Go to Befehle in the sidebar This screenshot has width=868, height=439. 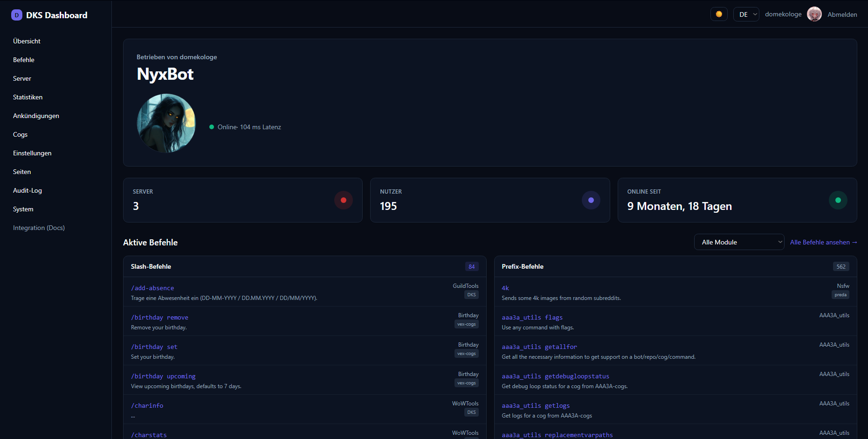(x=24, y=60)
